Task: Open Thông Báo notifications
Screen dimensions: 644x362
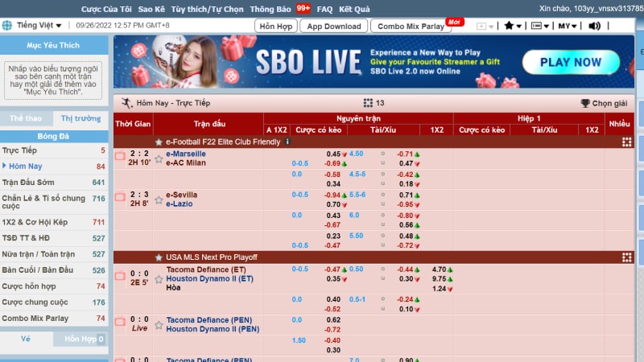Action: coord(270,9)
